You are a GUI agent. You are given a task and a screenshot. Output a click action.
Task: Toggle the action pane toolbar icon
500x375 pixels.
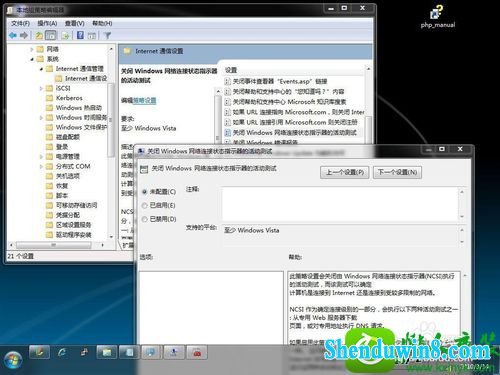point(92,35)
